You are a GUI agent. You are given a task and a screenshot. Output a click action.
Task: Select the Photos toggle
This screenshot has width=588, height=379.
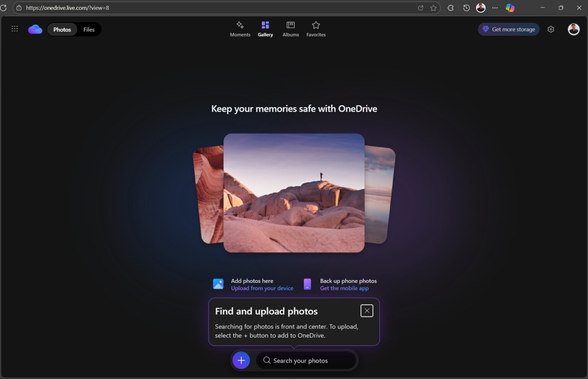[62, 29]
